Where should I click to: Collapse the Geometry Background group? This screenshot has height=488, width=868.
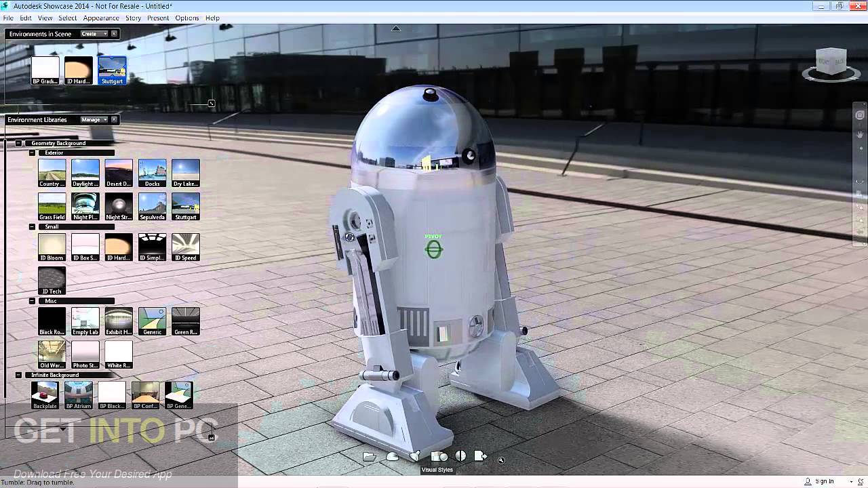(19, 143)
